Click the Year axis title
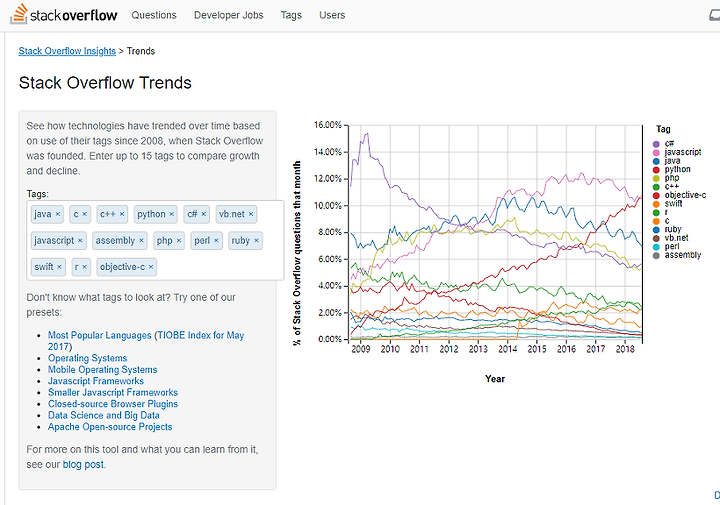 pos(495,379)
